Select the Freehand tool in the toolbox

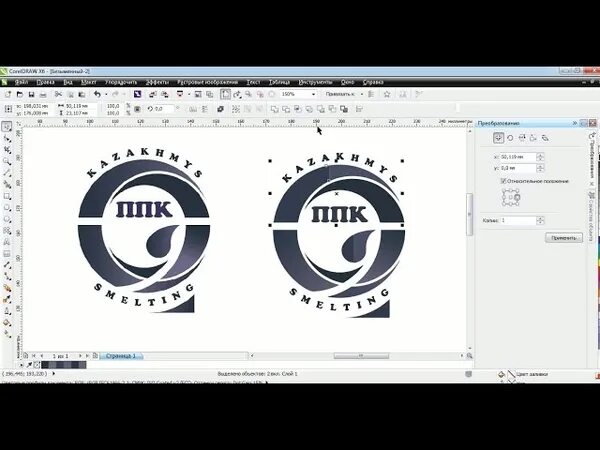(x=7, y=173)
